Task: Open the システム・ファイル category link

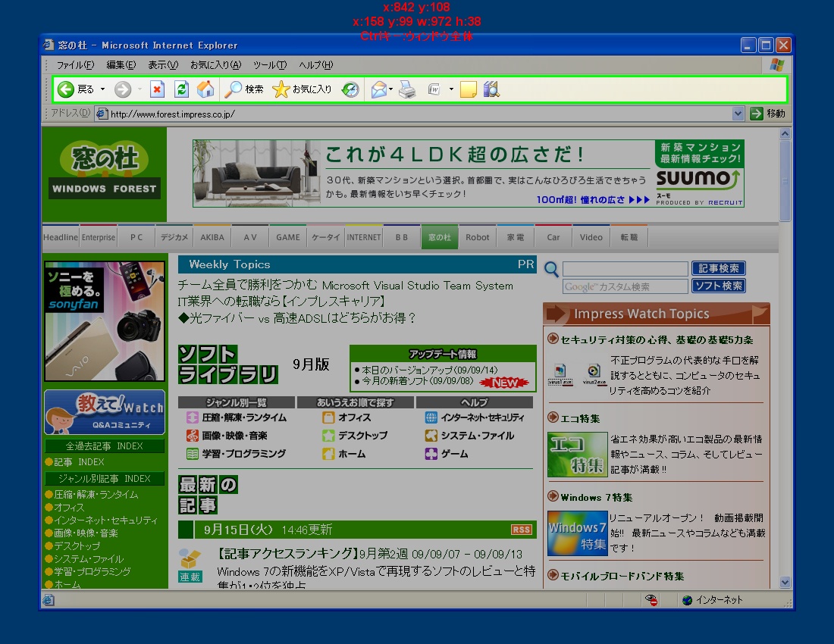Action: coord(477,436)
